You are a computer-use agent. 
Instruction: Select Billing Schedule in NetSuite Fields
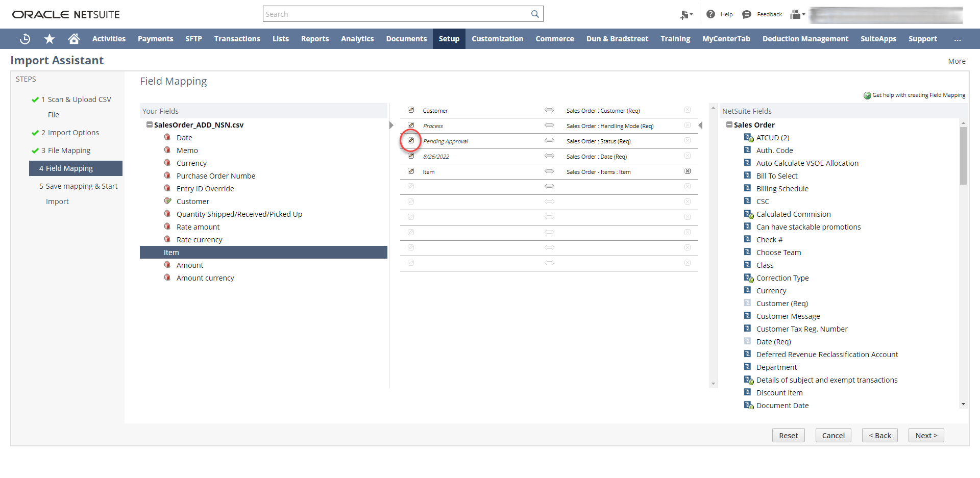click(782, 188)
